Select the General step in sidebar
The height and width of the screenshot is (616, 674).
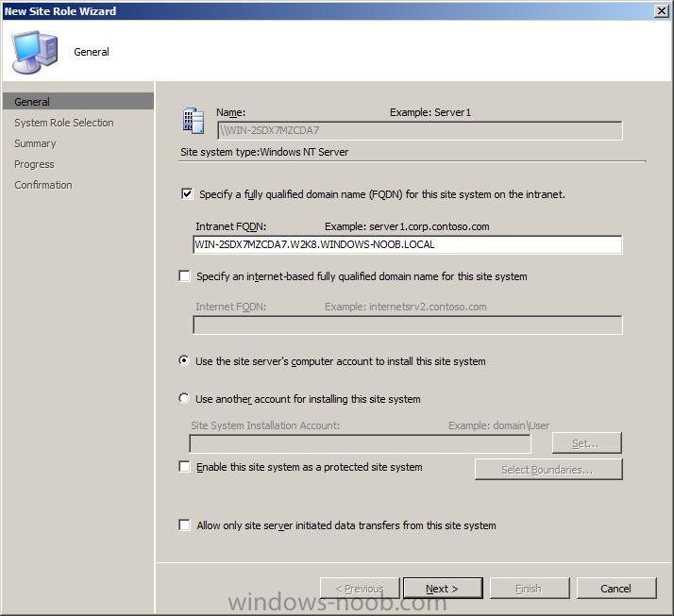pos(77,101)
